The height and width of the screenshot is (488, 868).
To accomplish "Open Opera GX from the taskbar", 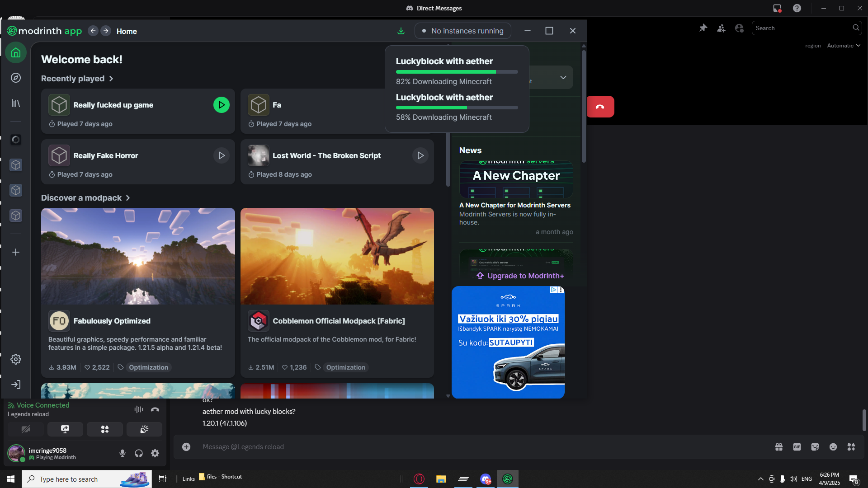I will tap(419, 479).
